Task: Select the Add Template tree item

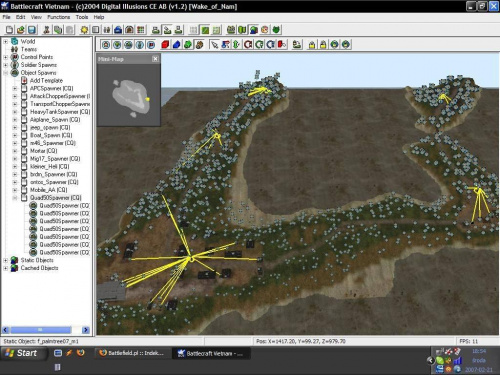Action: pos(46,81)
